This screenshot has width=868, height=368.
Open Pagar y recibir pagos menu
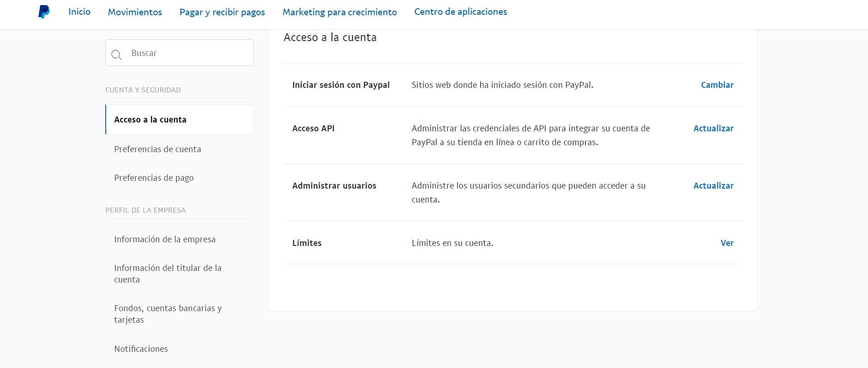click(222, 12)
